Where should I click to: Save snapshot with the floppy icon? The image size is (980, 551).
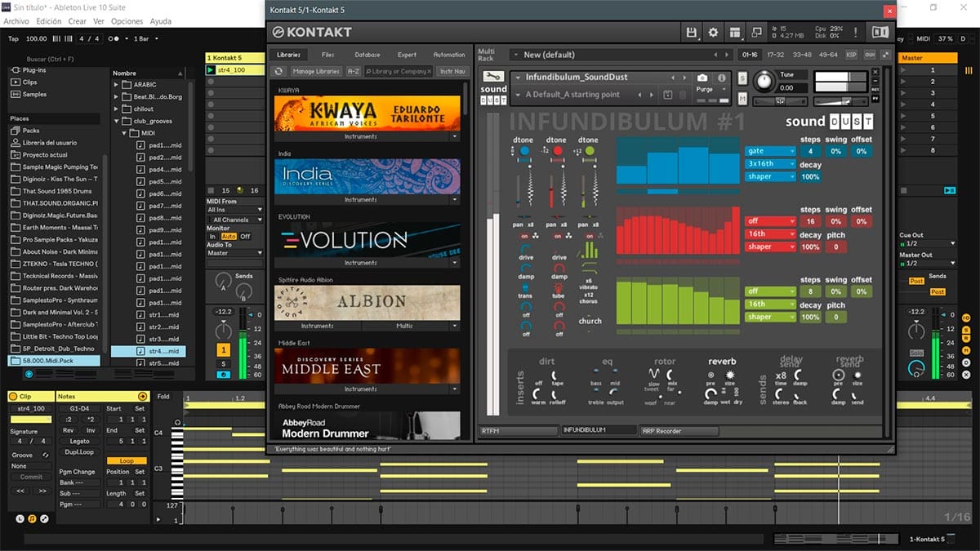point(666,95)
